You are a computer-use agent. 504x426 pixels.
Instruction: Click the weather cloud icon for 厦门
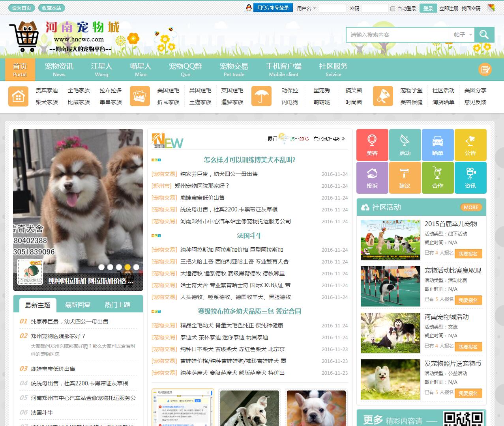pos(283,138)
